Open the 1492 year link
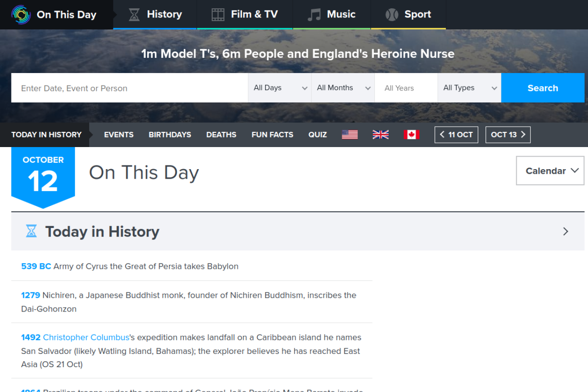This screenshot has width=588, height=392. coord(31,337)
